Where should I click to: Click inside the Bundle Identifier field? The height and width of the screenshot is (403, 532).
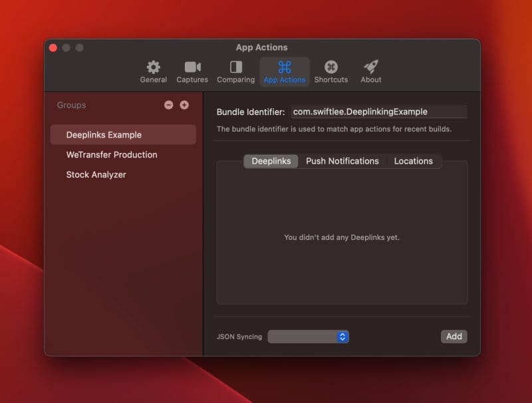[x=379, y=111]
